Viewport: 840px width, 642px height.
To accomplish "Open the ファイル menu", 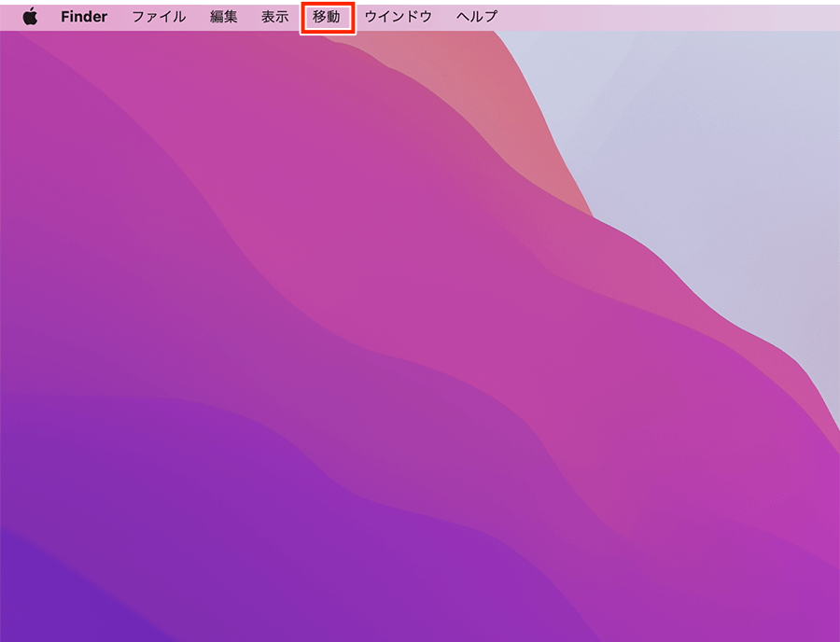I will point(159,17).
